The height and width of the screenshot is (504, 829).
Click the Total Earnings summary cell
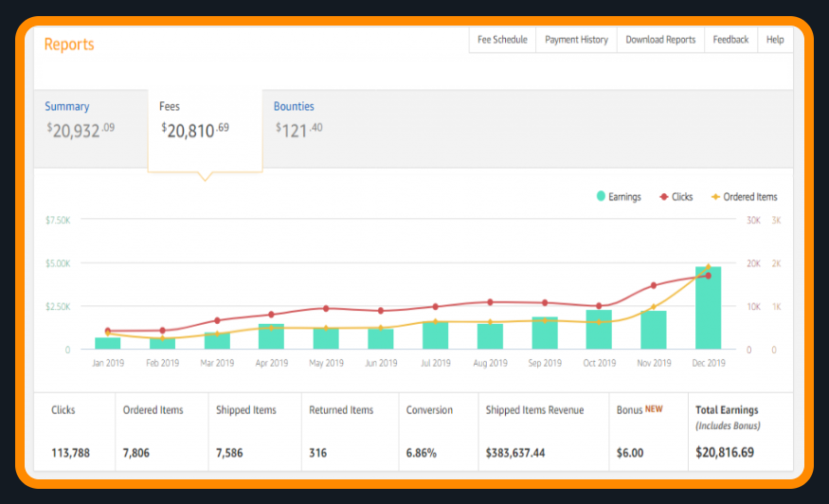[x=740, y=432]
